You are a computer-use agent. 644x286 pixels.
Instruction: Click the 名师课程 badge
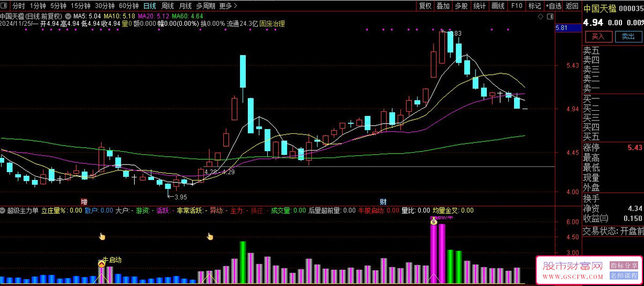tap(624, 275)
